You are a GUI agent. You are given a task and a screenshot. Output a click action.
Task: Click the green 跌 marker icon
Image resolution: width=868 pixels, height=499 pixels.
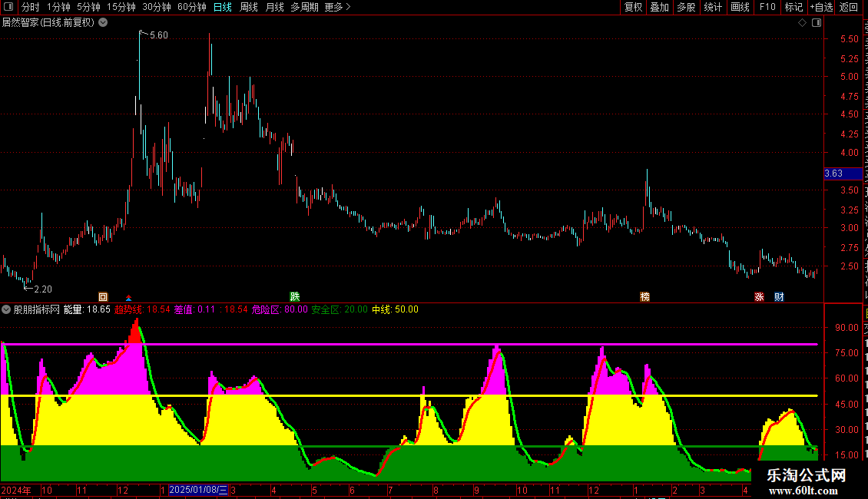(295, 297)
